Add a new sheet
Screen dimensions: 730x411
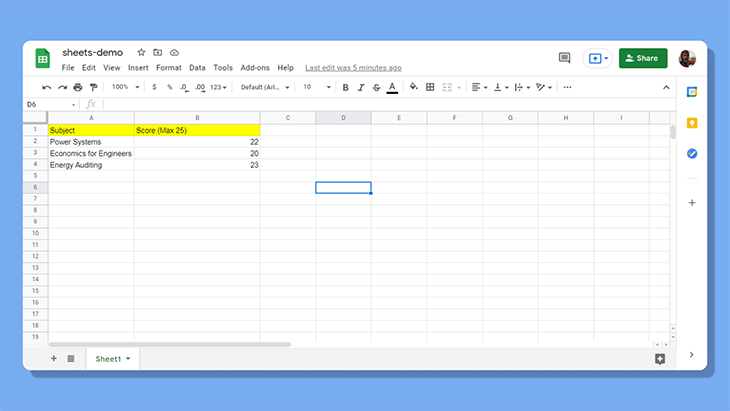click(54, 358)
